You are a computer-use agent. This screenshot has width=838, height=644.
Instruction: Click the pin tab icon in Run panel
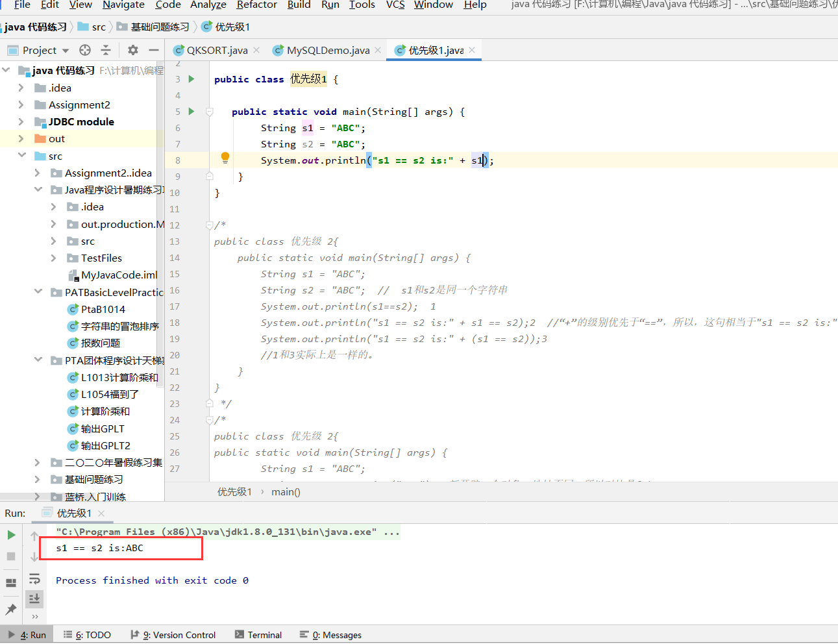click(x=11, y=609)
